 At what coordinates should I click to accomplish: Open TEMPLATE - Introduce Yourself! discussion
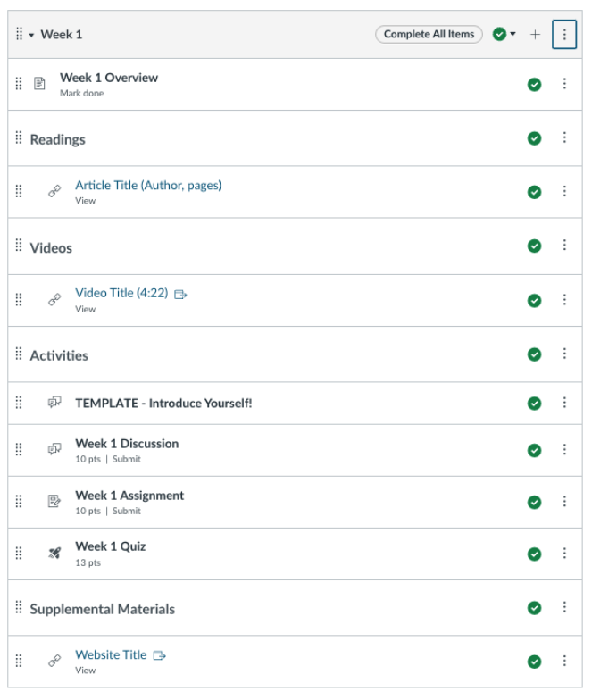tap(163, 404)
